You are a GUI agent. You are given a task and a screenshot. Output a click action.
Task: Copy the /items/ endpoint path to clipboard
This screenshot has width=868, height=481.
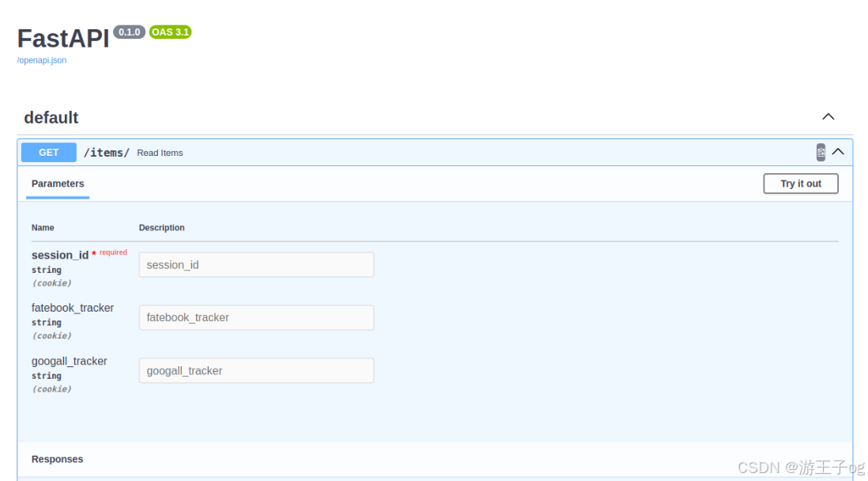click(x=821, y=151)
